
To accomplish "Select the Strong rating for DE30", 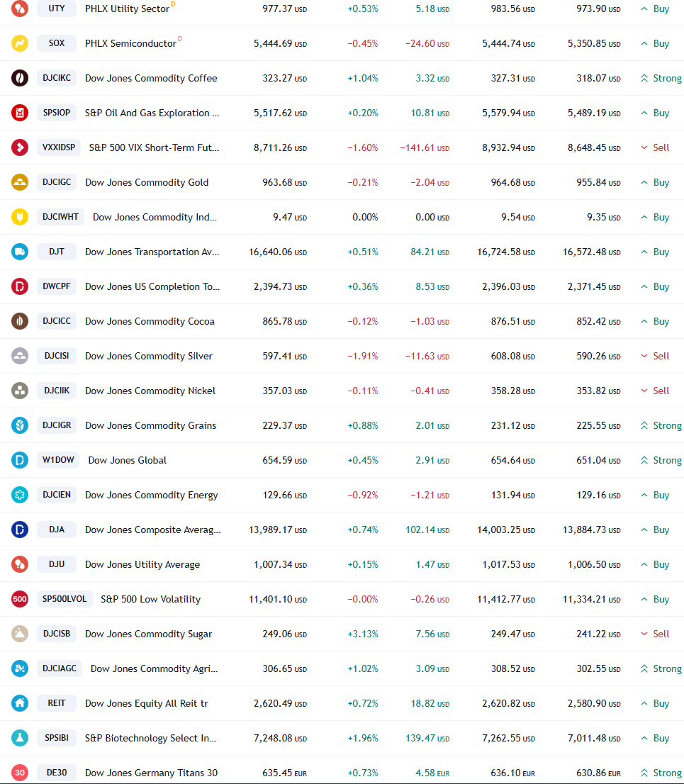I will 661,773.
